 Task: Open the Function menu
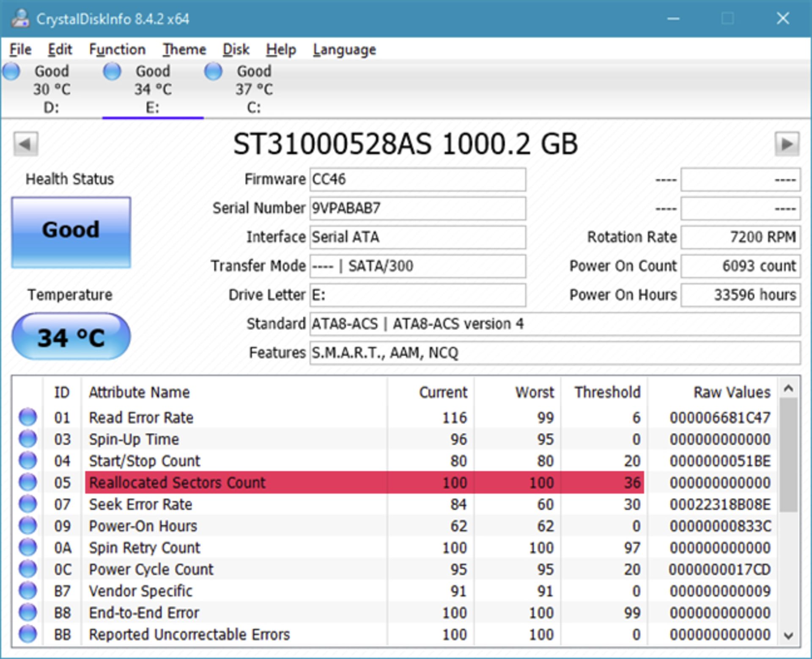coord(117,49)
